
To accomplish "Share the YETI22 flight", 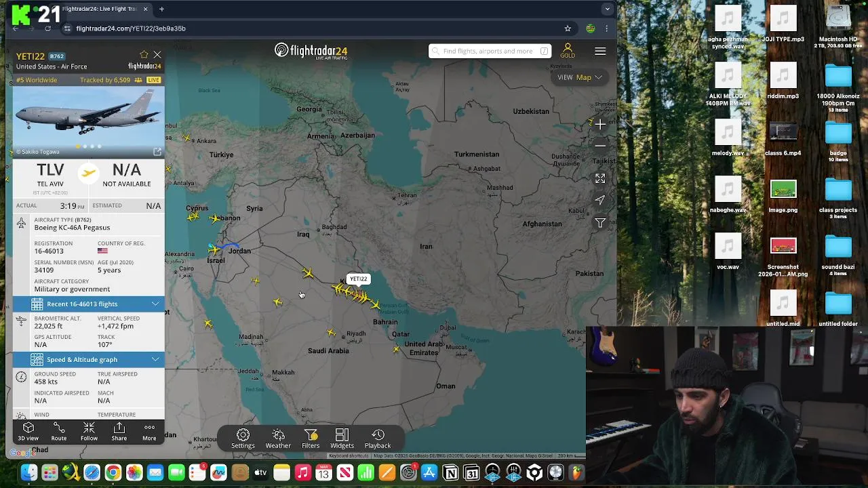I will point(119,432).
